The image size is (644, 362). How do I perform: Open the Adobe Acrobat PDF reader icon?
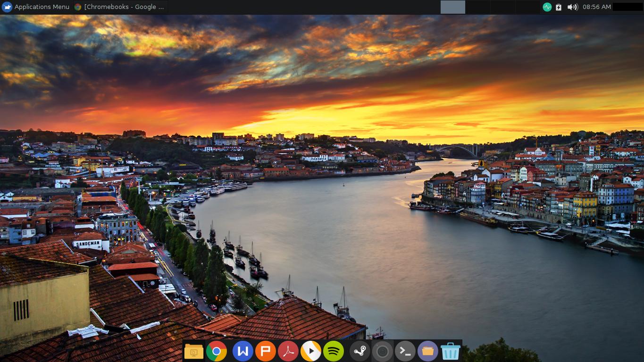(x=288, y=351)
